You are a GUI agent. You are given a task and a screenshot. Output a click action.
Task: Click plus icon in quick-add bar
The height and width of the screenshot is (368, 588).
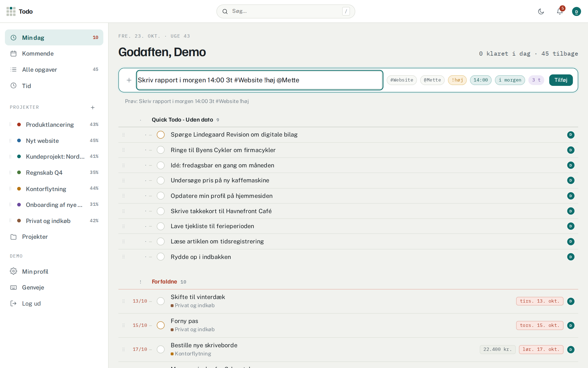pos(129,80)
